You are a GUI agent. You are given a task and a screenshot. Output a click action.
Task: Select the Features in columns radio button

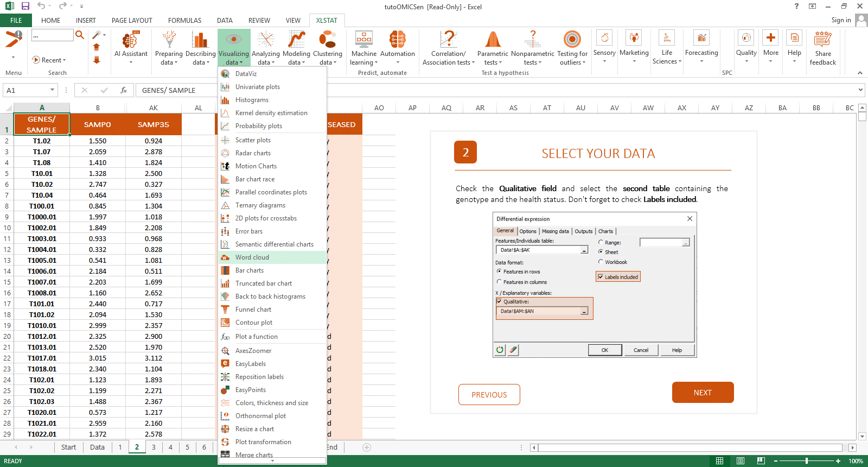coord(499,282)
